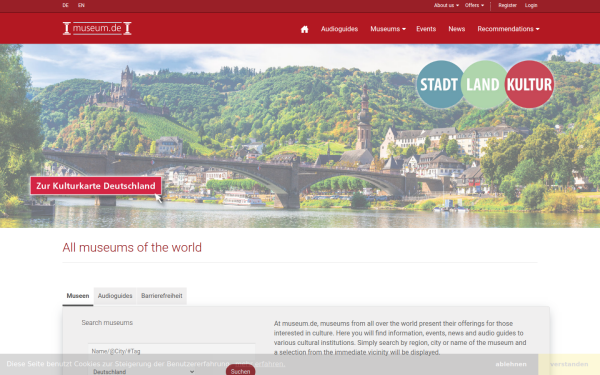The width and height of the screenshot is (600, 375).
Task: Accept cookies with verstanden
Action: [569, 364]
